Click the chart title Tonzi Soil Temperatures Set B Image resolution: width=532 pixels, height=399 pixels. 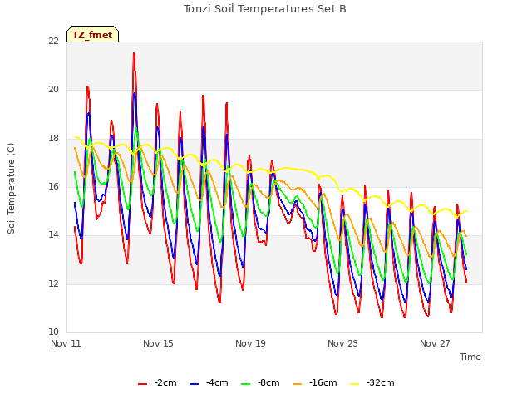(x=265, y=9)
